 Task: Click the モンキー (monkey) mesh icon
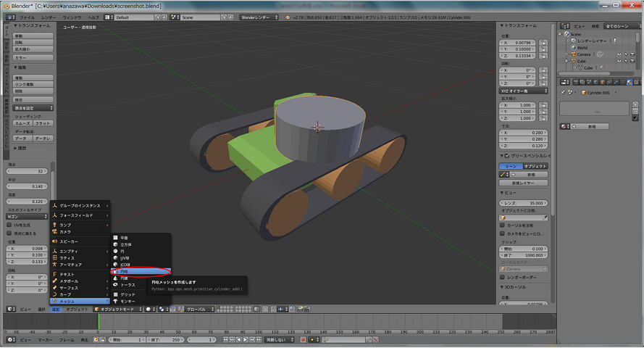point(115,301)
